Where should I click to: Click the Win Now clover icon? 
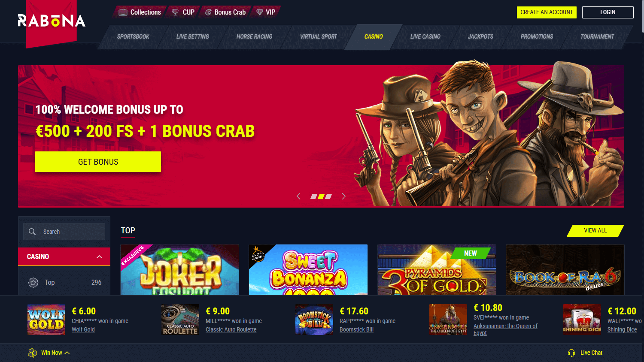click(33, 353)
